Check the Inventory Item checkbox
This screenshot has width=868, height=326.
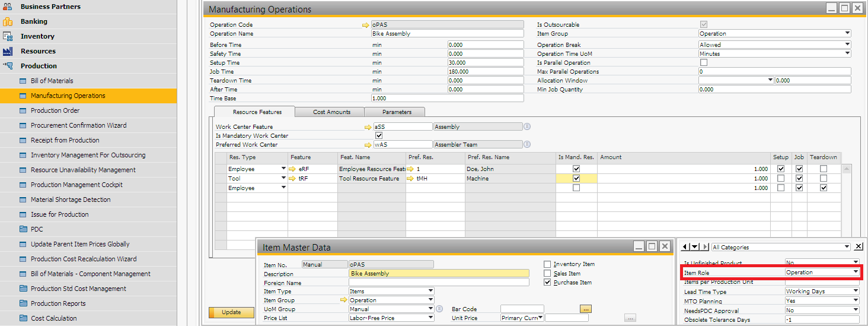[x=547, y=264]
